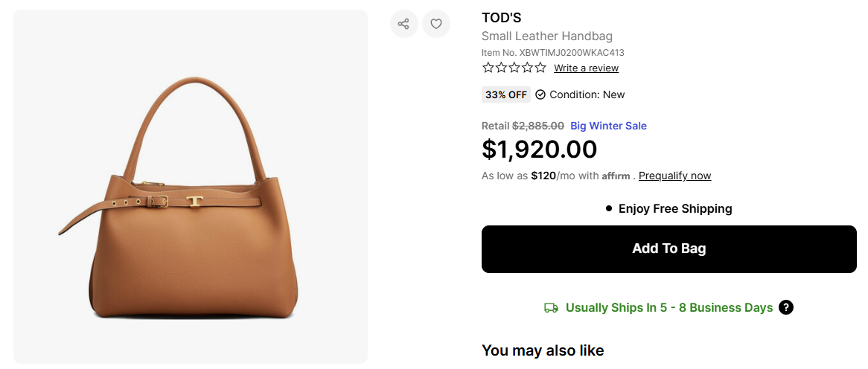Rate one star using the first star
Image resolution: width=868 pixels, height=369 pixels.
[488, 68]
